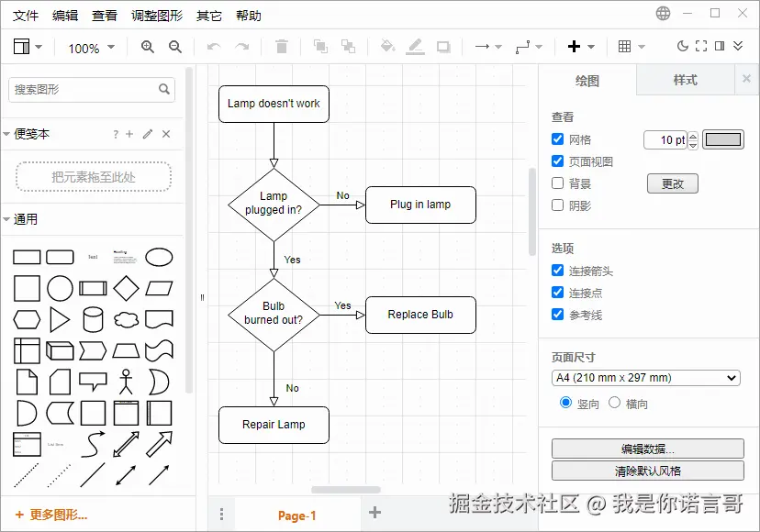This screenshot has width=760, height=532.
Task: Toggle dark mode moon icon
Action: tap(683, 46)
